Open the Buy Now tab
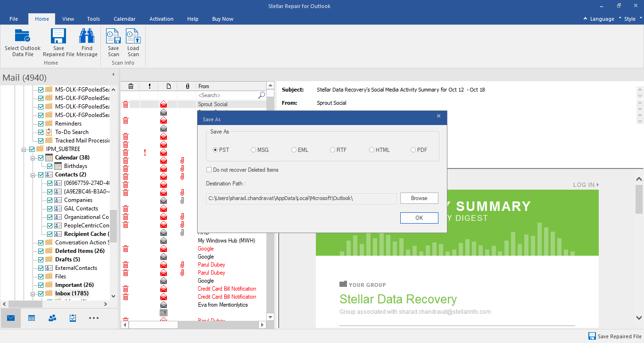The height and width of the screenshot is (343, 644). (x=223, y=19)
